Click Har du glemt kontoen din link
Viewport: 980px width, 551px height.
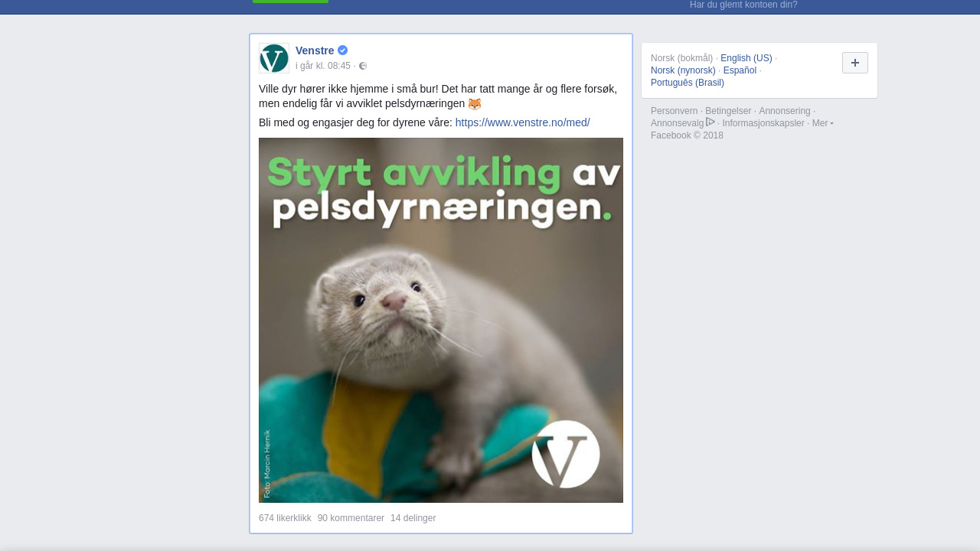point(743,5)
